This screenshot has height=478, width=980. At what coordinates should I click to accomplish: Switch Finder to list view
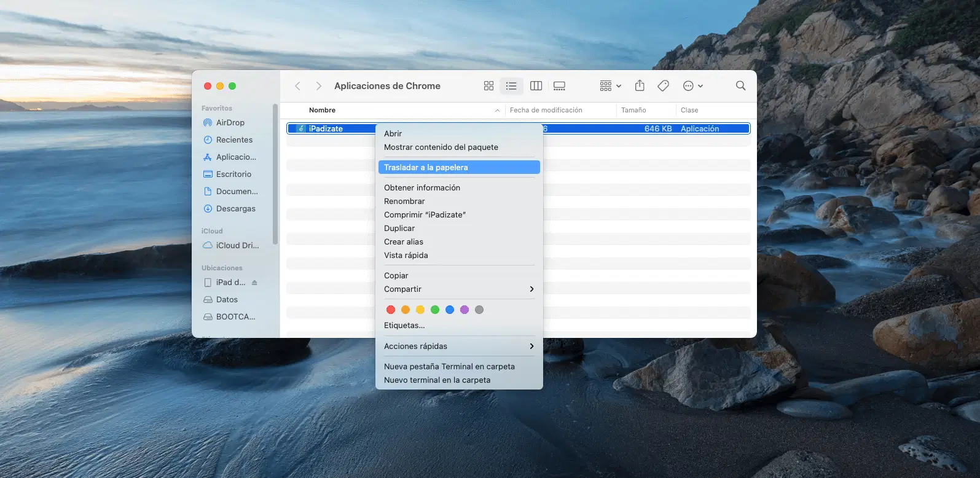pyautogui.click(x=511, y=86)
